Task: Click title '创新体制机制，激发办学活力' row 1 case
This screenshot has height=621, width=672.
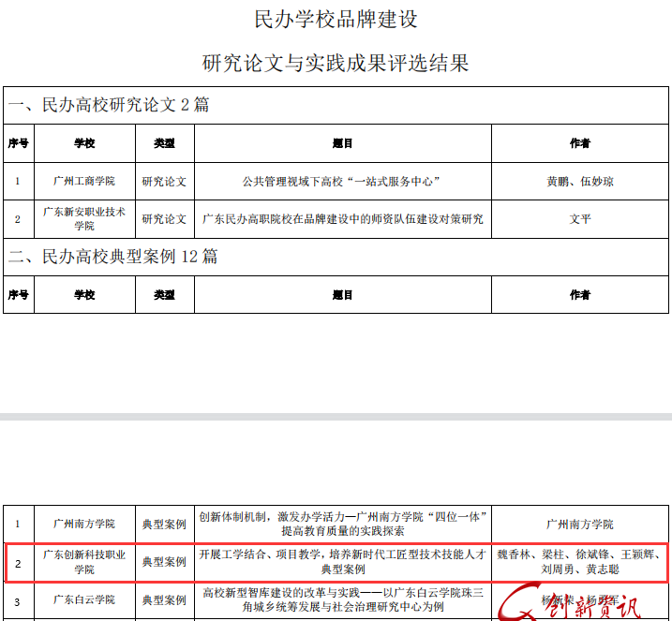Action: coord(343,524)
